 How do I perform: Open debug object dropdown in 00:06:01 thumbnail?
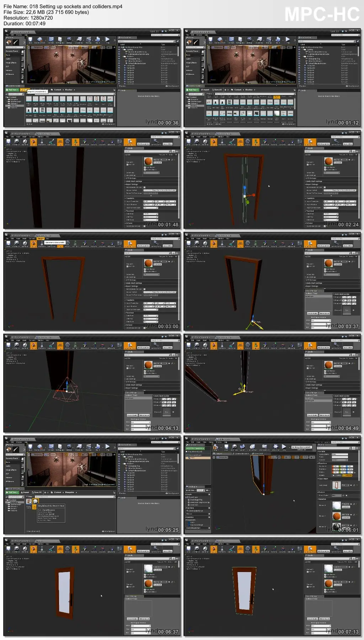point(302,447)
